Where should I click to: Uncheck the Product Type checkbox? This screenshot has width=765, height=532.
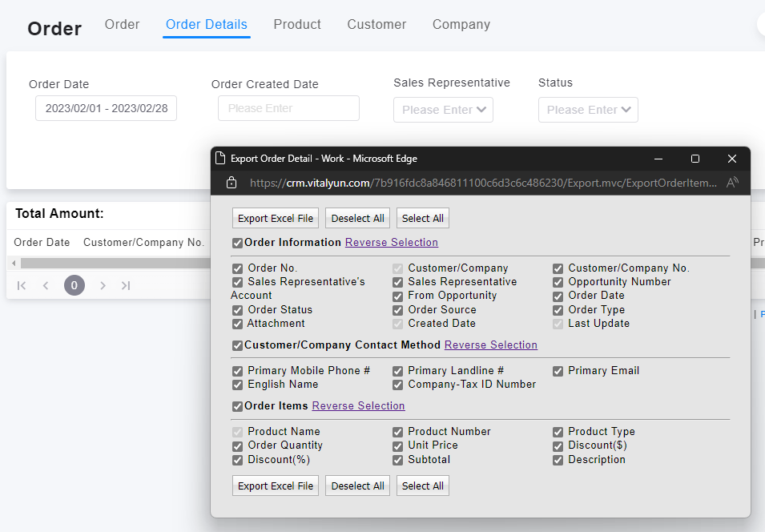[x=558, y=433]
